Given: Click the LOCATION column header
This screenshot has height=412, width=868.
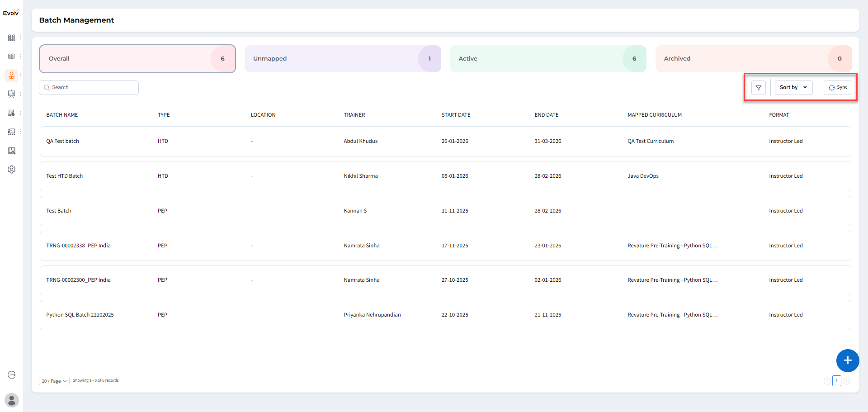Looking at the screenshot, I should point(263,115).
